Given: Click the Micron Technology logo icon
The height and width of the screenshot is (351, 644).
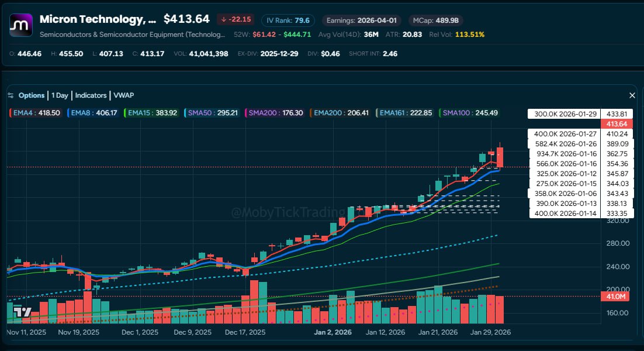Looking at the screenshot, I should click(x=22, y=26).
